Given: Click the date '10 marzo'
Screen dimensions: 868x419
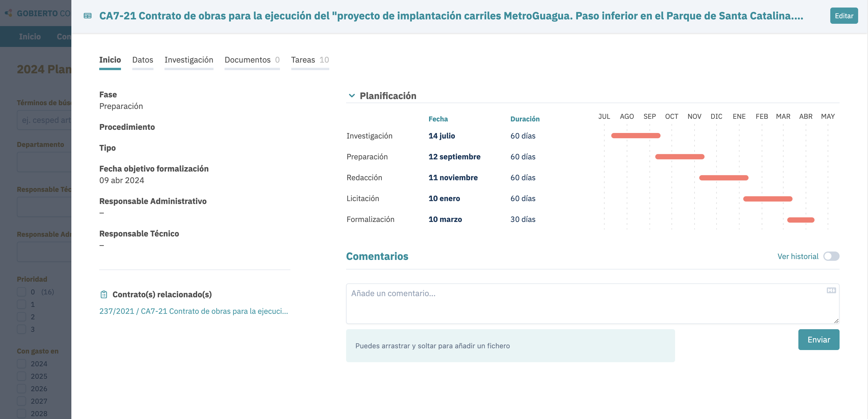Looking at the screenshot, I should pos(445,219).
